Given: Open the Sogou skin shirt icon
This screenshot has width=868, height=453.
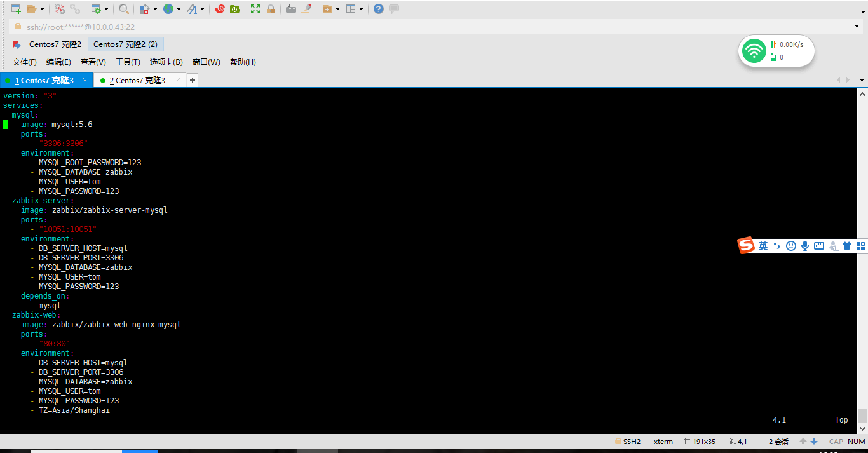Looking at the screenshot, I should [x=847, y=246].
